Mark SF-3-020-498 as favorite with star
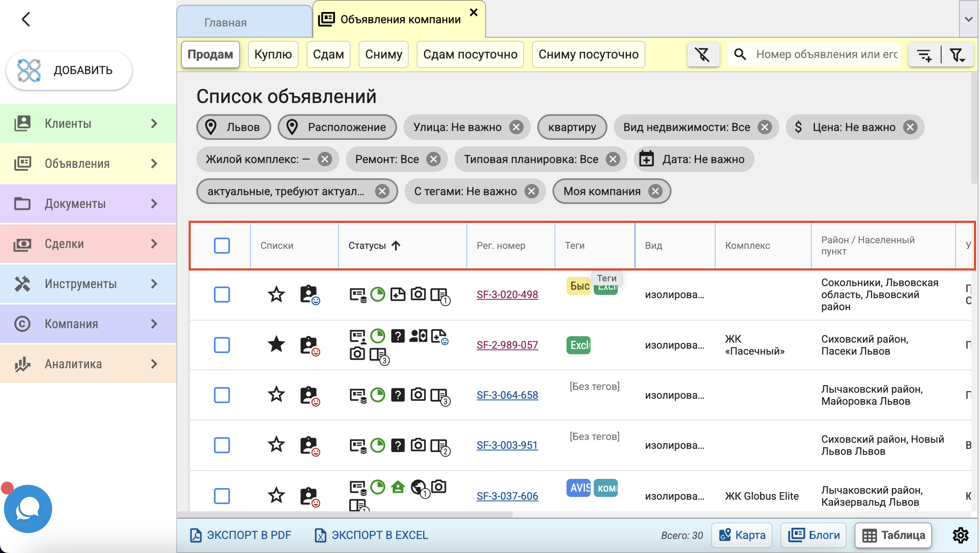Screen dimensions: 980x553 point(276,295)
